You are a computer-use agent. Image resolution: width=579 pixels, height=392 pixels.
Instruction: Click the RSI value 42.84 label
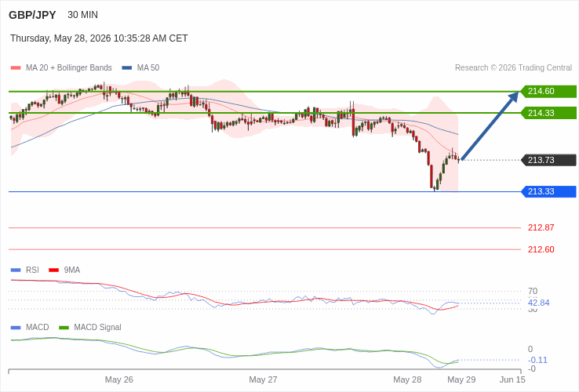(x=538, y=303)
